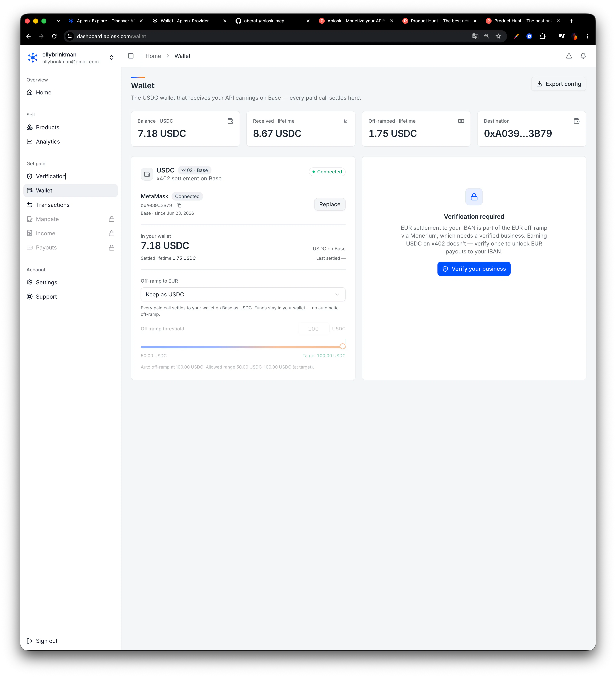
Task: Click the Payouts lock icon
Action: click(x=111, y=247)
